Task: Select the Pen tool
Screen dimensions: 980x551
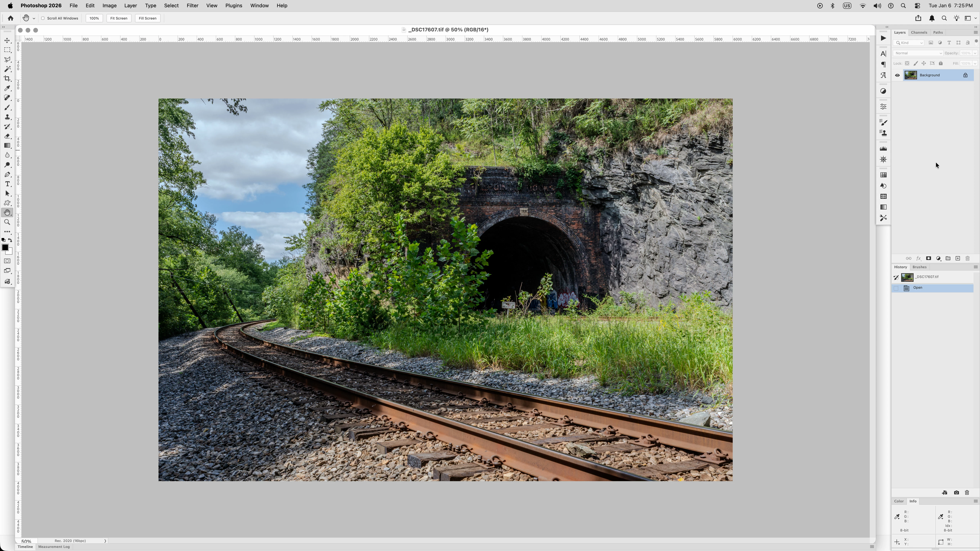Action: tap(7, 174)
